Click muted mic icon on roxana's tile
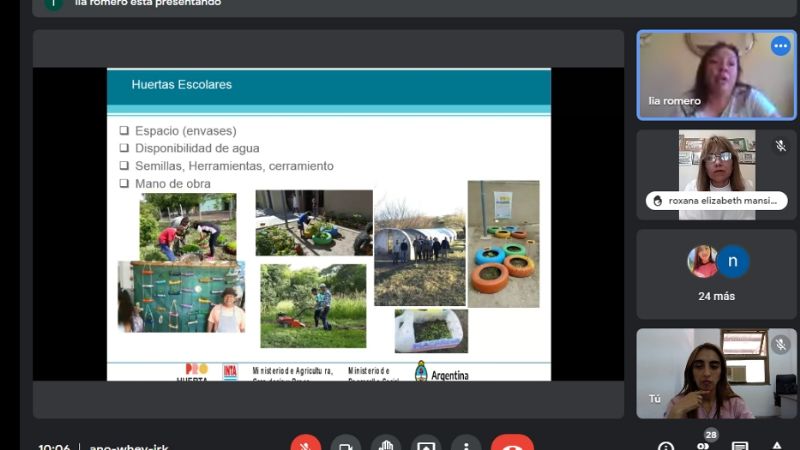This screenshot has width=800, height=450. click(780, 146)
